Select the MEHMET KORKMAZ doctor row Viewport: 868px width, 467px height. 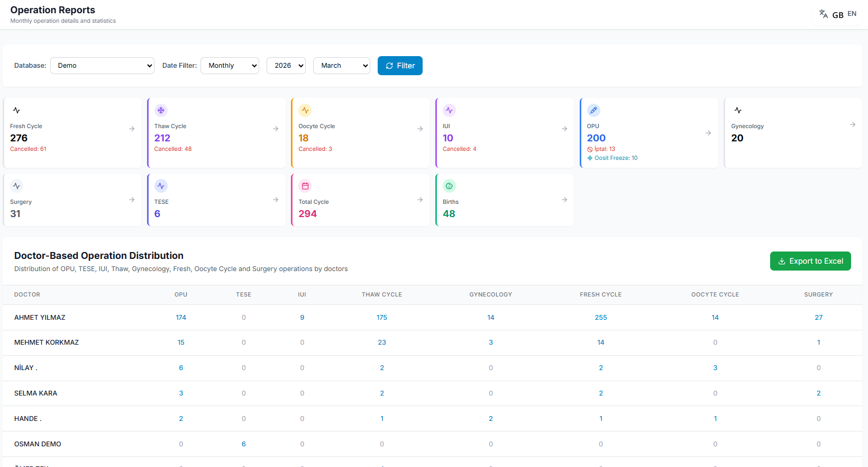[x=432, y=343]
